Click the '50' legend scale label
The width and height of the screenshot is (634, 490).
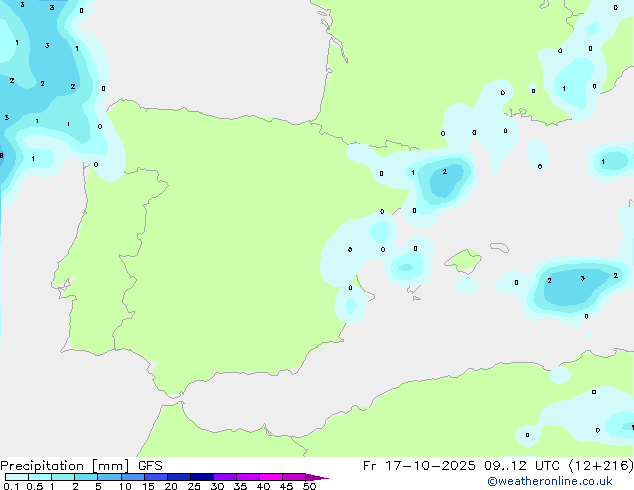click(309, 486)
